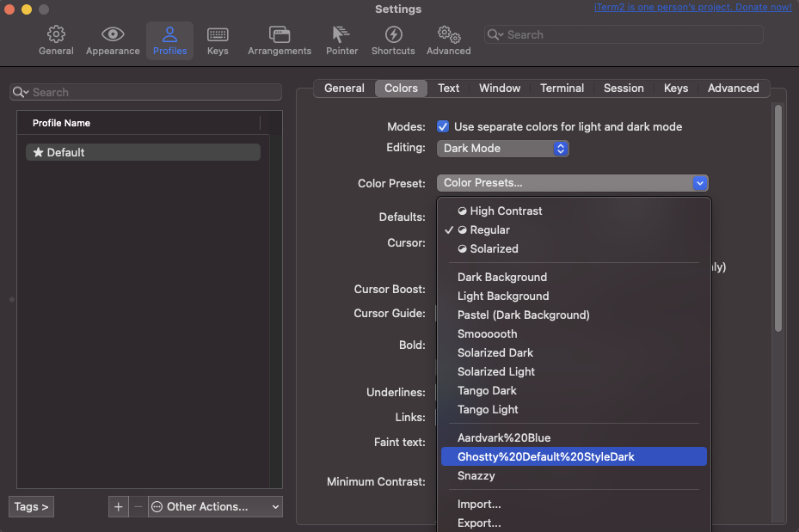Open the General settings pane

pyautogui.click(x=56, y=40)
